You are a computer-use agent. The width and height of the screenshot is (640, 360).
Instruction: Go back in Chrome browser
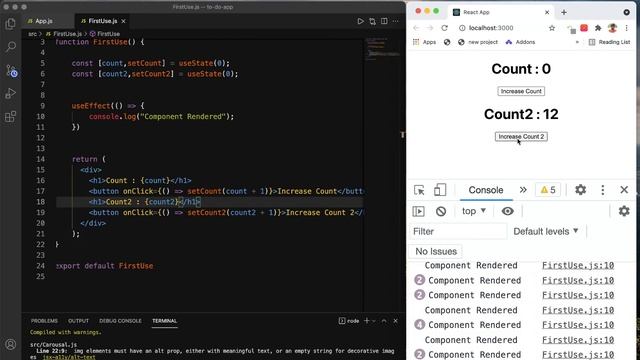pos(416,28)
